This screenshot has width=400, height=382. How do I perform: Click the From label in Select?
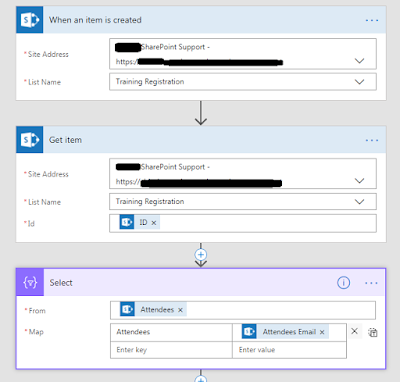tap(37, 311)
